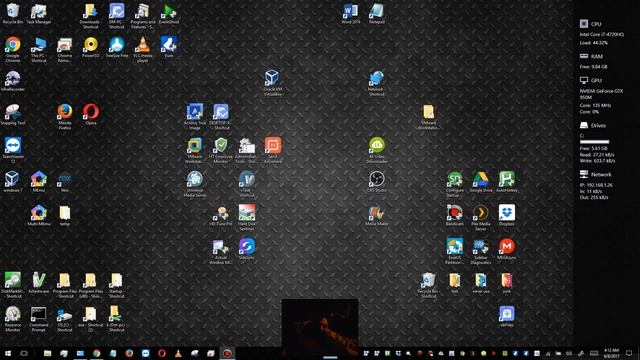
Task: Open the Opera desktop shortcut
Action: tap(91, 115)
